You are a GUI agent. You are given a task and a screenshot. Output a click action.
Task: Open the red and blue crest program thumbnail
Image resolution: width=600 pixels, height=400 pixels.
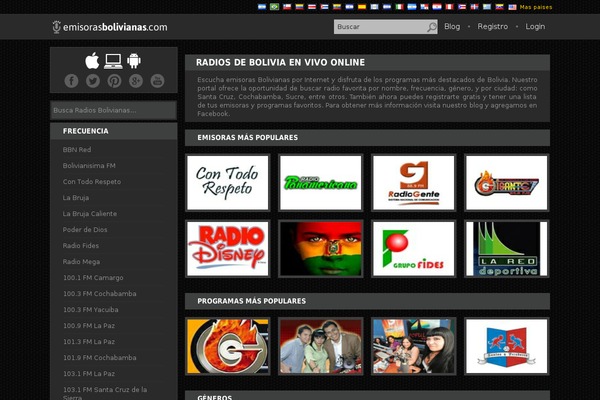click(507, 346)
